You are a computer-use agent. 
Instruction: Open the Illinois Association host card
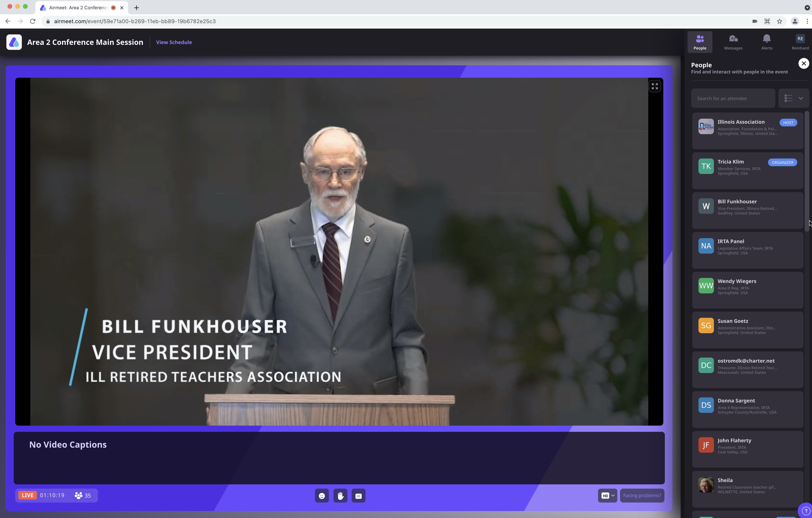point(748,131)
